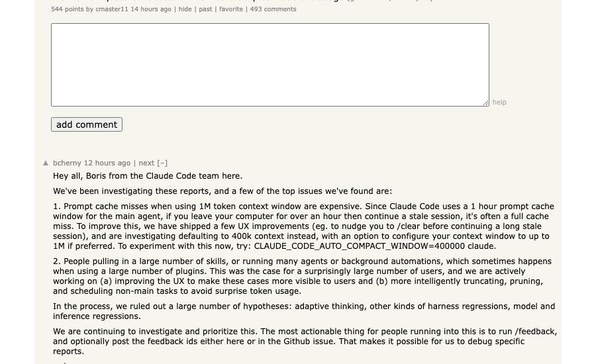Upvote bcherny's comment with the arrow
Image resolution: width=596 pixels, height=364 pixels.
[46, 163]
